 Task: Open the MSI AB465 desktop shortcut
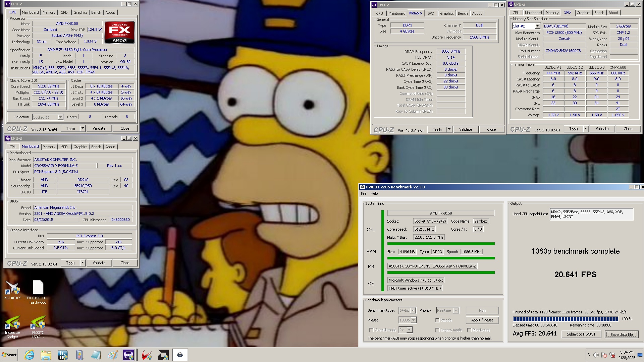[12, 290]
